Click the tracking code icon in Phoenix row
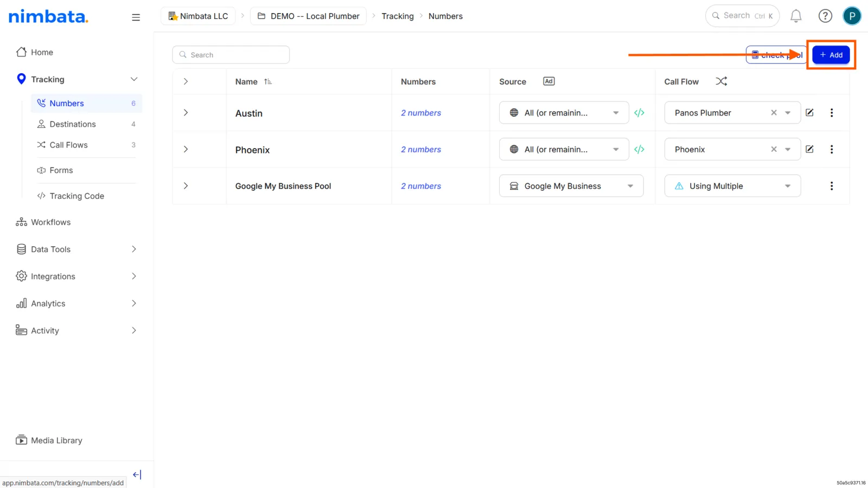This screenshot has width=868, height=488. click(639, 150)
